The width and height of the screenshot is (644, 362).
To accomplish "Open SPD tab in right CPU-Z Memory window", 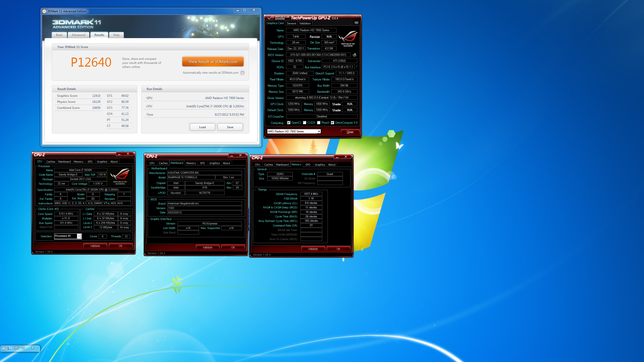I will [x=308, y=165].
